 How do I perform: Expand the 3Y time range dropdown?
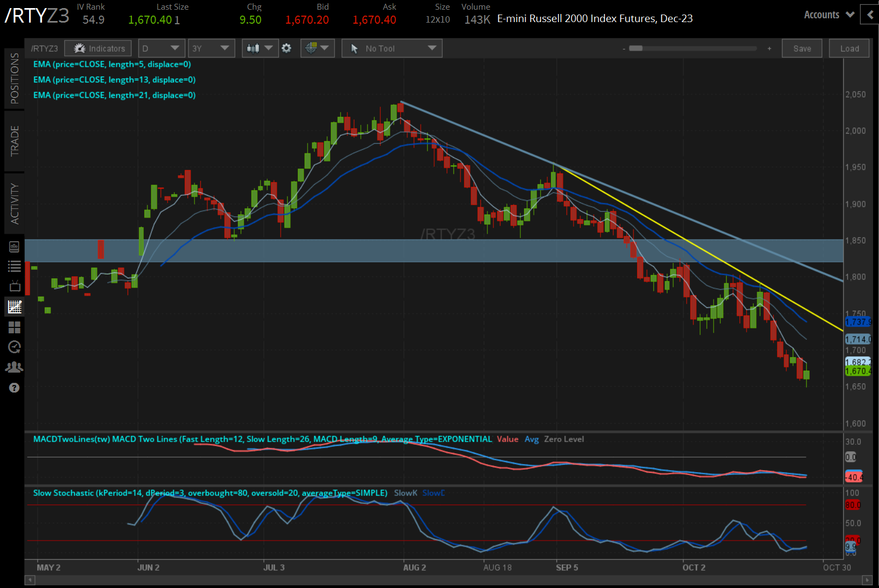click(211, 48)
